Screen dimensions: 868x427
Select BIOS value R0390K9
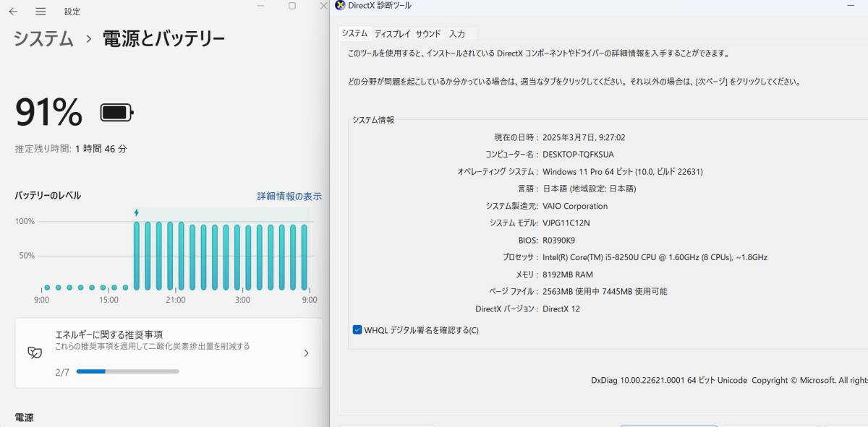559,240
